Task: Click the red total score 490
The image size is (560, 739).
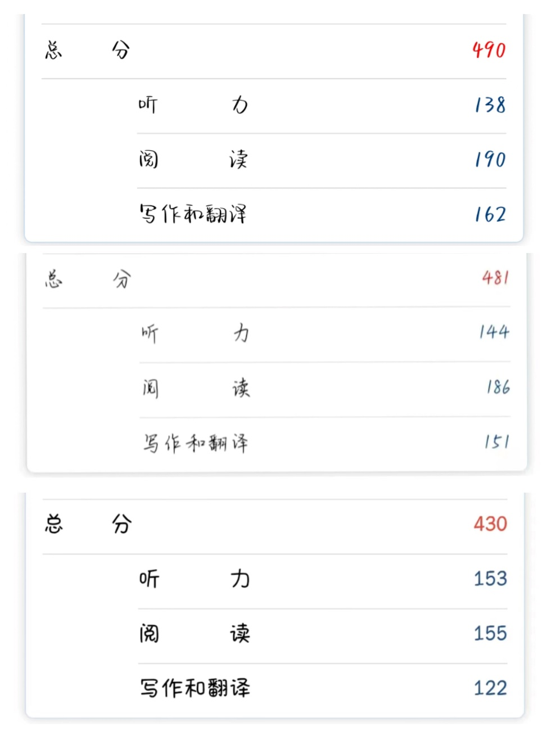Action: [x=489, y=51]
